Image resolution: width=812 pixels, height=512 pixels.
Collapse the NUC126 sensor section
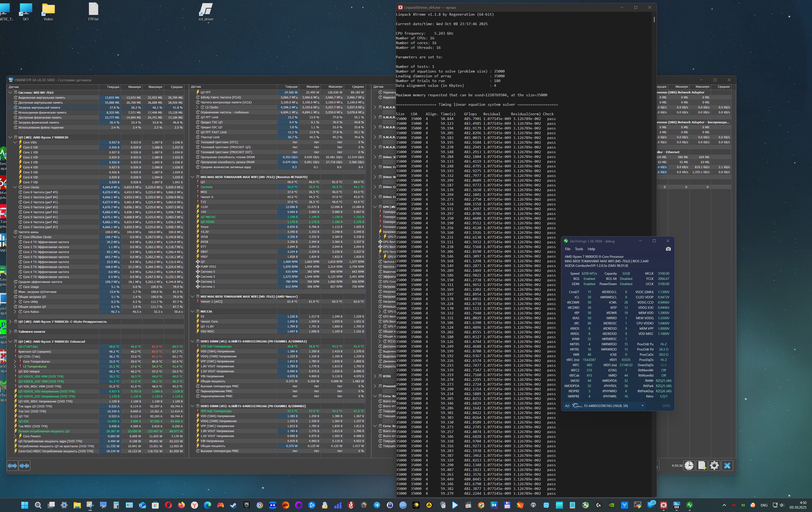pos(193,312)
